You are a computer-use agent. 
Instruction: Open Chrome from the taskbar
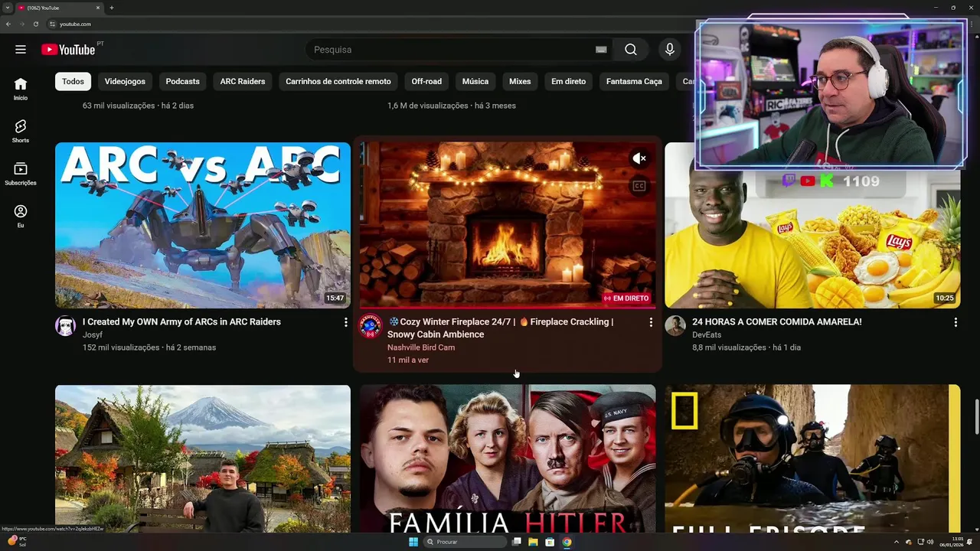tap(567, 542)
